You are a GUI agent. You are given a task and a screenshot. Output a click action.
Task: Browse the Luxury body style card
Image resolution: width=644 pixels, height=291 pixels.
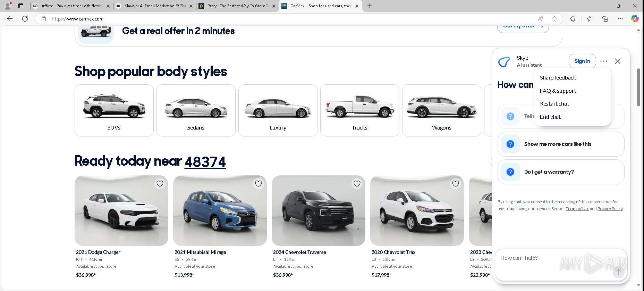pos(278,110)
